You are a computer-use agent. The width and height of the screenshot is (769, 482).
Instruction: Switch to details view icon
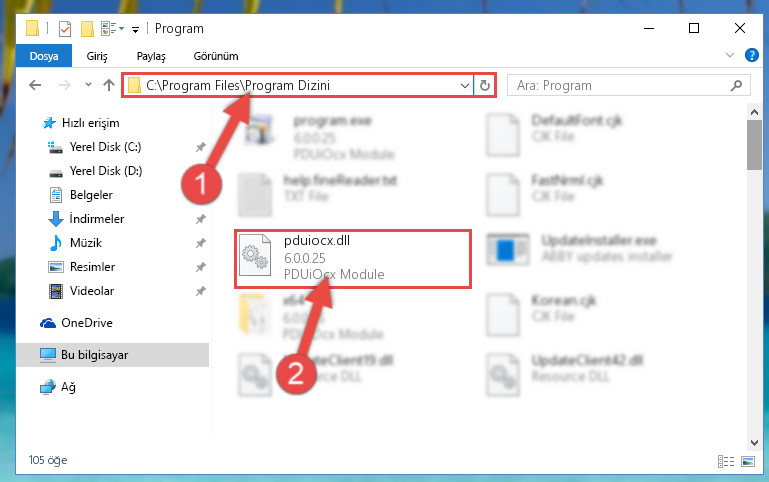click(726, 461)
